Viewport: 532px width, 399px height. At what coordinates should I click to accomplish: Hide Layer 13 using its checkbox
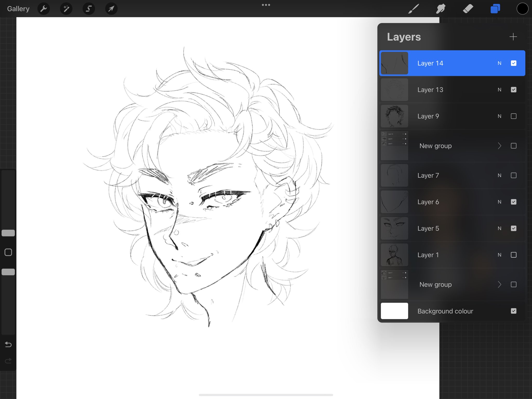click(514, 90)
